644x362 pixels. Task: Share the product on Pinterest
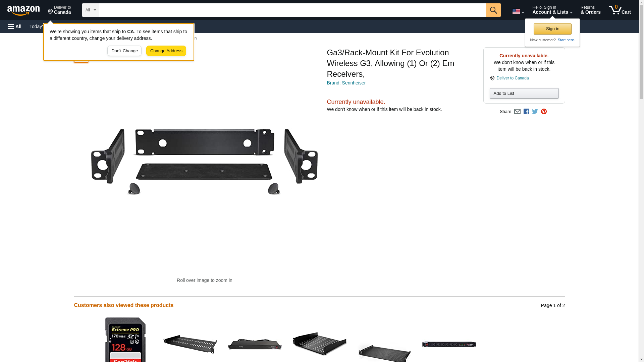pos(544,112)
